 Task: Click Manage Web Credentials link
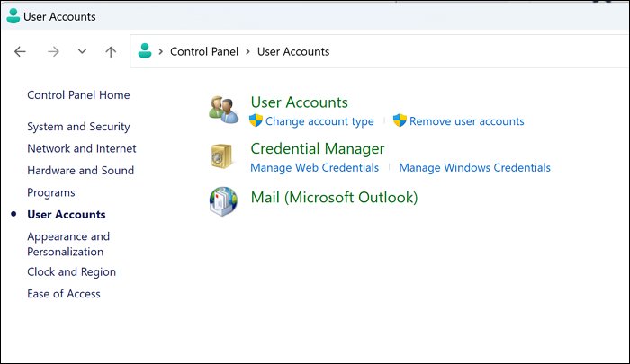point(314,168)
